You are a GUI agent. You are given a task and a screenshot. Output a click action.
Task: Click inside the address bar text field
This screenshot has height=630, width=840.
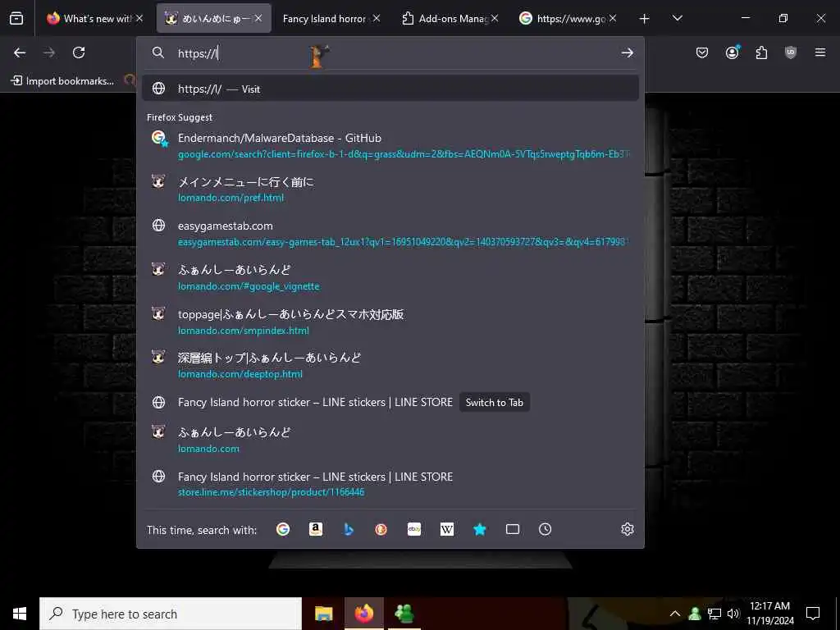pos(391,53)
